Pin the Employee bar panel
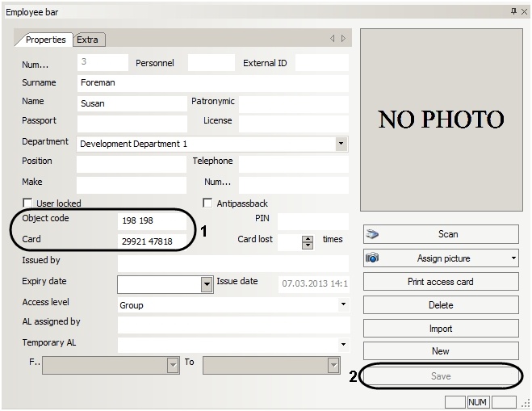Screen dimensions: 532x411 coord(513,11)
